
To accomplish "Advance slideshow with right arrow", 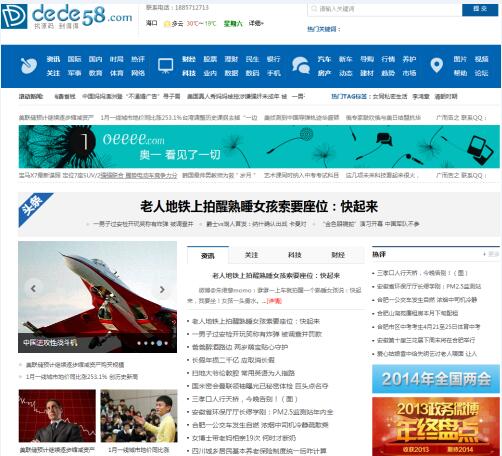I will [x=162, y=289].
